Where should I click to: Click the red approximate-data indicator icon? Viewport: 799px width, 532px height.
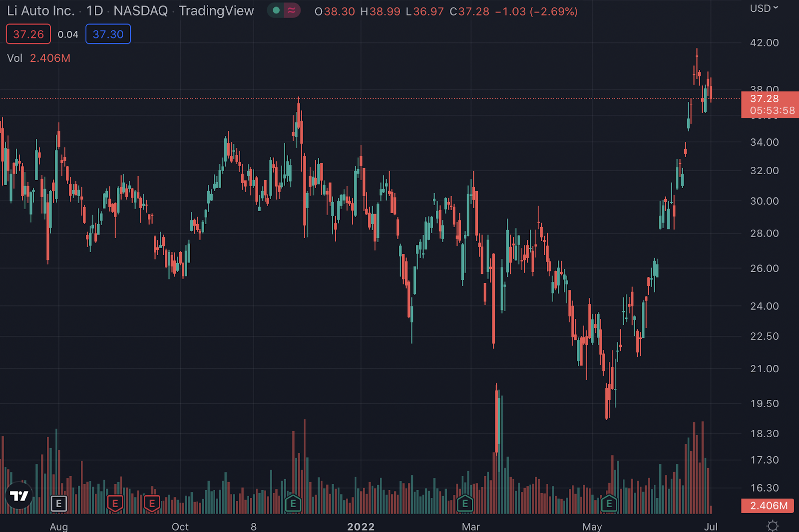pos(292,10)
